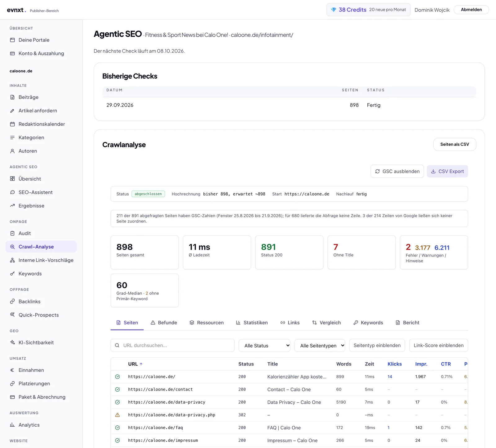Sort by the Klicks column header
The height and width of the screenshot is (448, 496).
pos(395,364)
